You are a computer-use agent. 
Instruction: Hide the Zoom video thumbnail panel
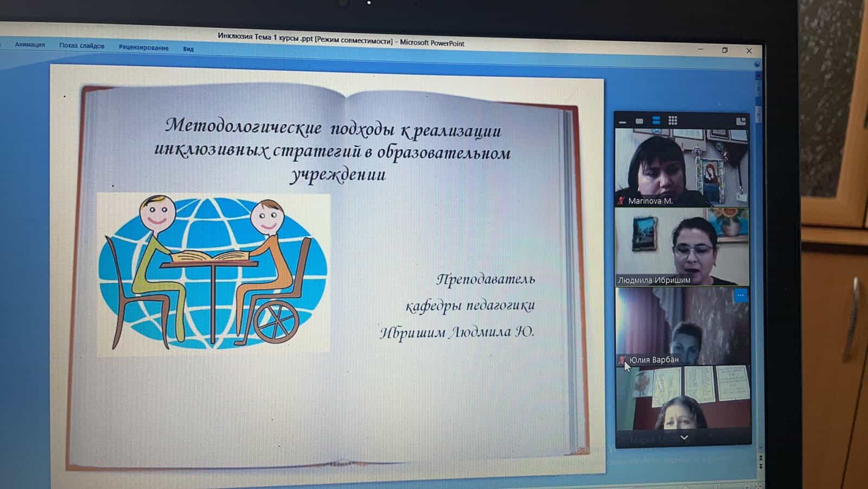pos(622,121)
